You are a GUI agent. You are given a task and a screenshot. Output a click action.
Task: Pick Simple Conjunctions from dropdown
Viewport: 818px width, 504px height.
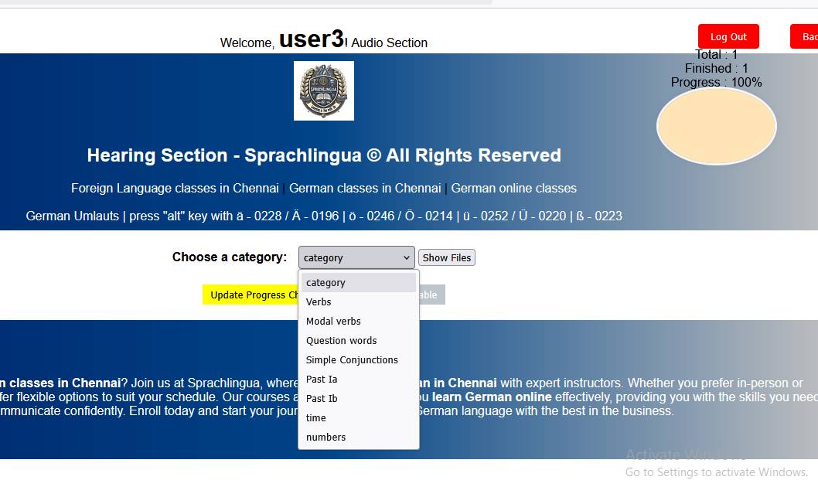click(359, 359)
